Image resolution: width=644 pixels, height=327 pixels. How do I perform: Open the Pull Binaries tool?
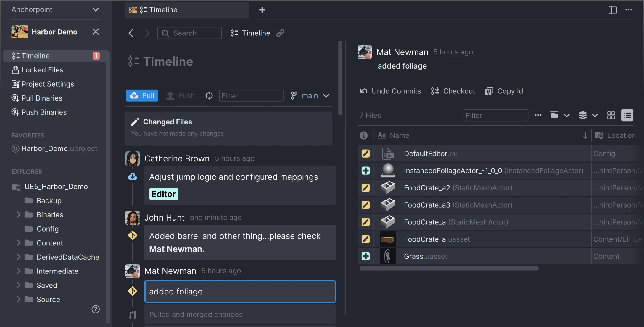42,98
